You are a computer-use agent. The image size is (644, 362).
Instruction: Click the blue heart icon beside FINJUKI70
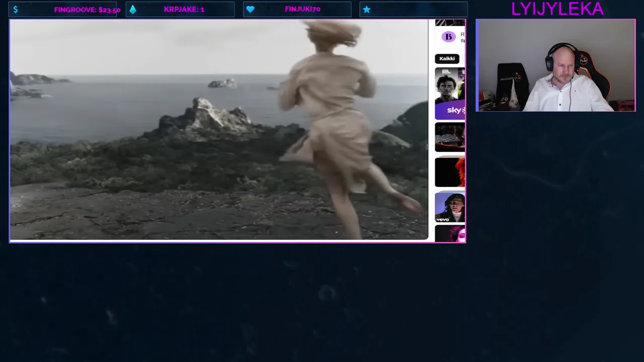(x=250, y=10)
